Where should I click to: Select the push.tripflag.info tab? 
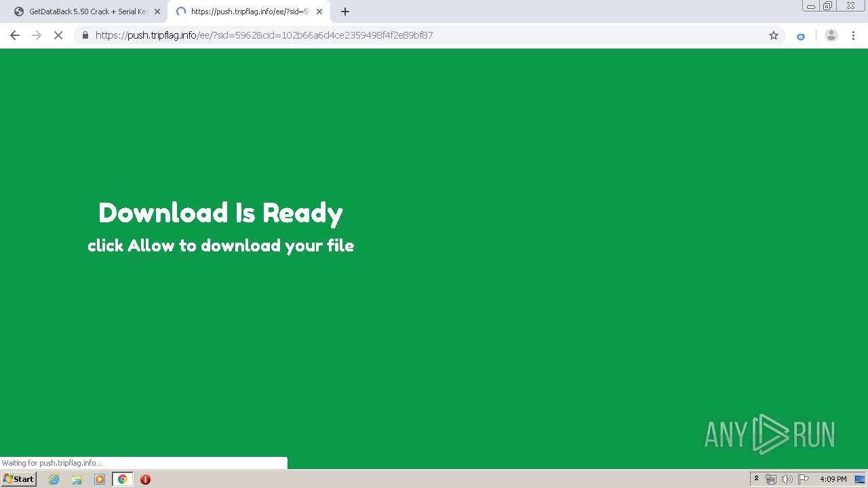pos(248,12)
